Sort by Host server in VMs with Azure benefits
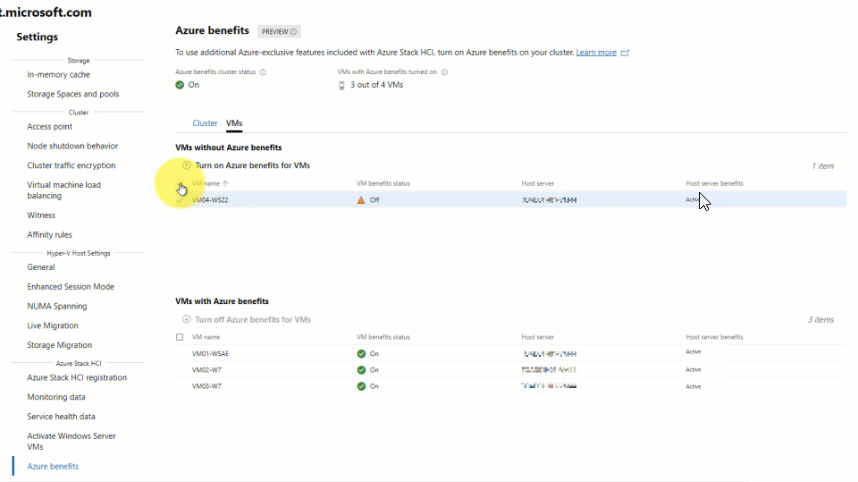 point(538,338)
